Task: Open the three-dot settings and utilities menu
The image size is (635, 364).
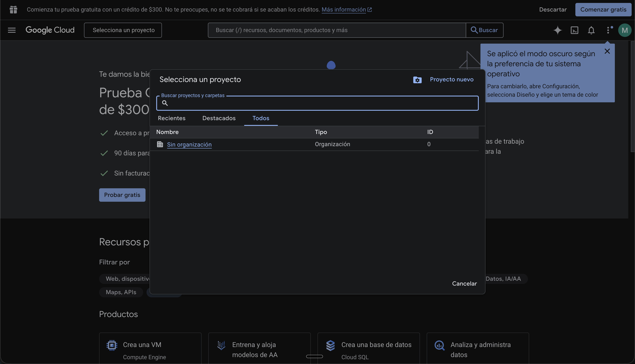Action: pos(608,30)
